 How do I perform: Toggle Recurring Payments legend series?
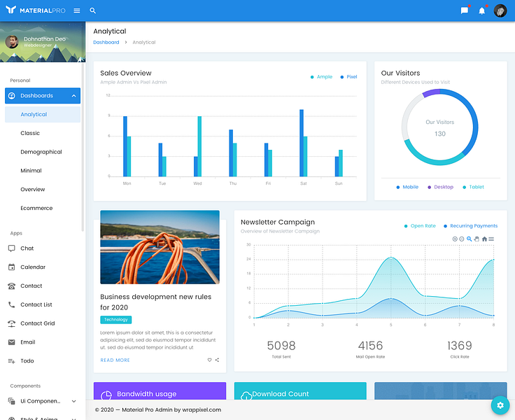point(470,226)
